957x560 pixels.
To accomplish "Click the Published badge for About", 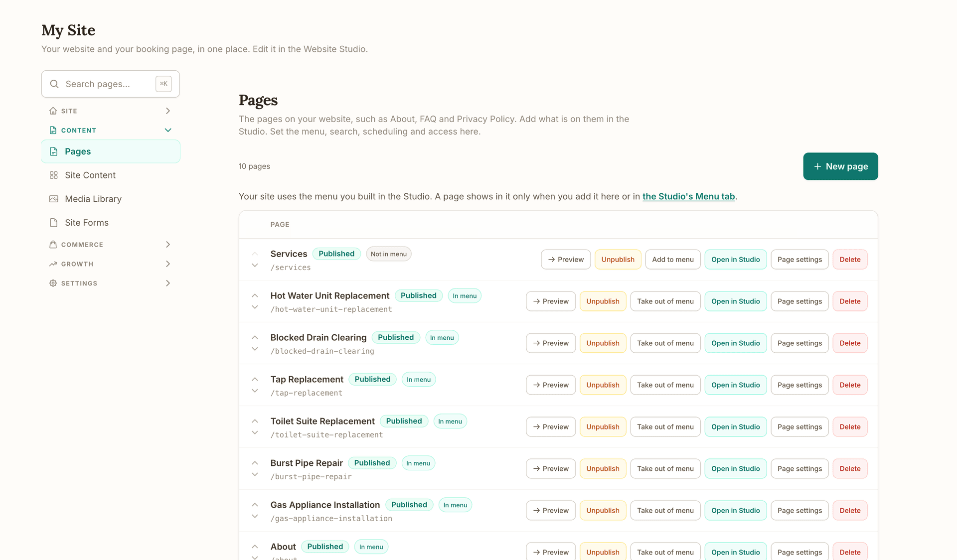I will (x=325, y=547).
